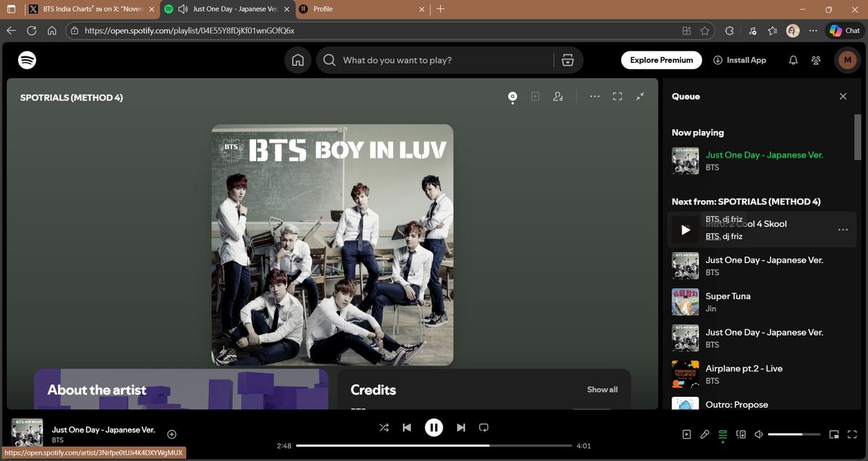
Task: Open Spotify home via logo
Action: click(x=27, y=60)
